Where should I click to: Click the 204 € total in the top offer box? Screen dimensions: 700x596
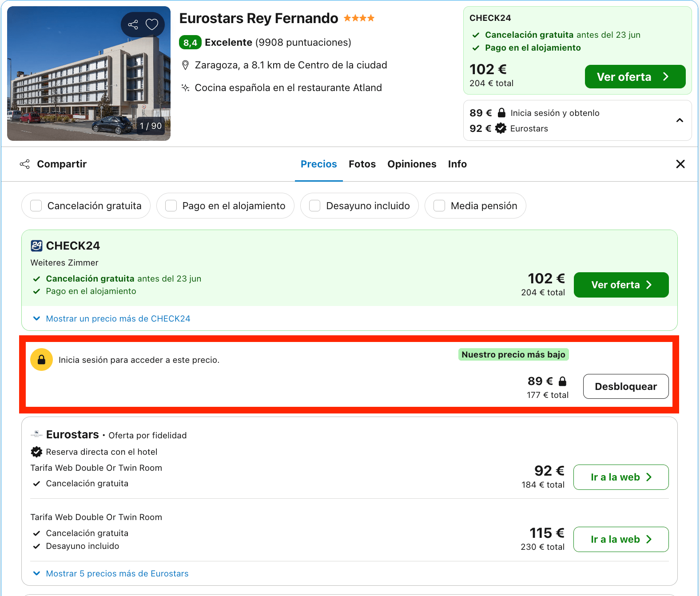click(x=491, y=83)
